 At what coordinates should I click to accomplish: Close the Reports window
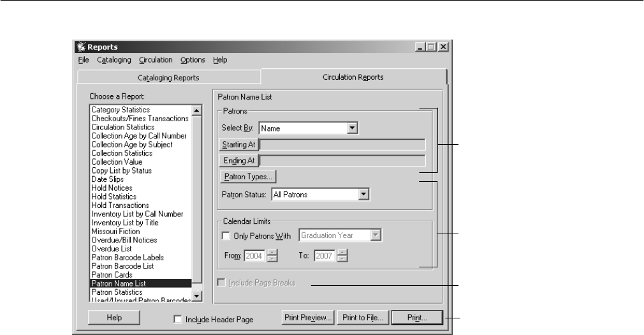pyautogui.click(x=443, y=47)
